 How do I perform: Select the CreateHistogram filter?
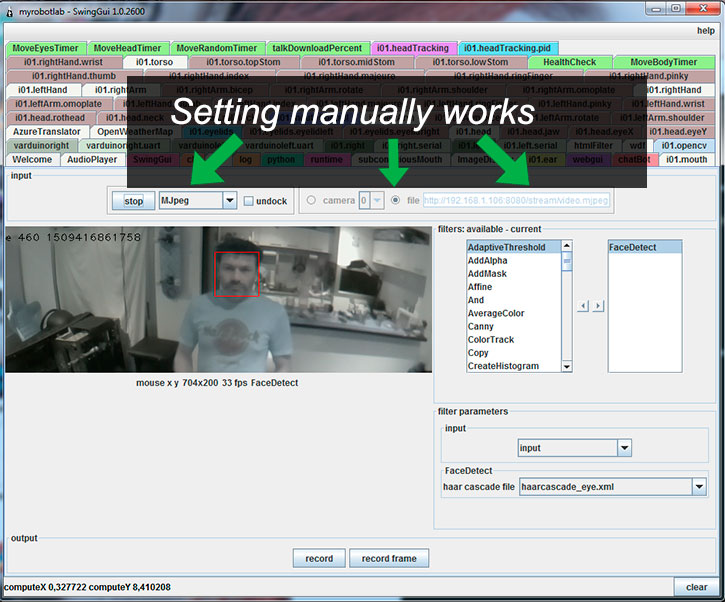tap(514, 366)
